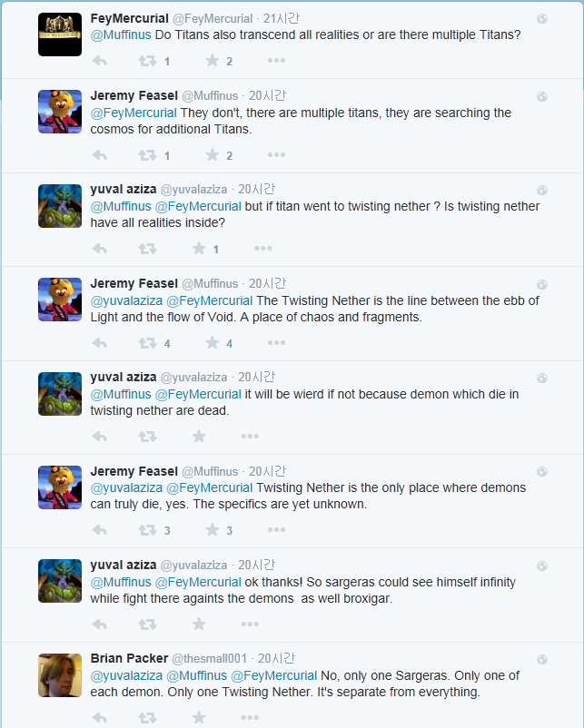584x728 pixels.
Task: Click FeyMercurial's profile avatar
Action: (x=60, y=34)
